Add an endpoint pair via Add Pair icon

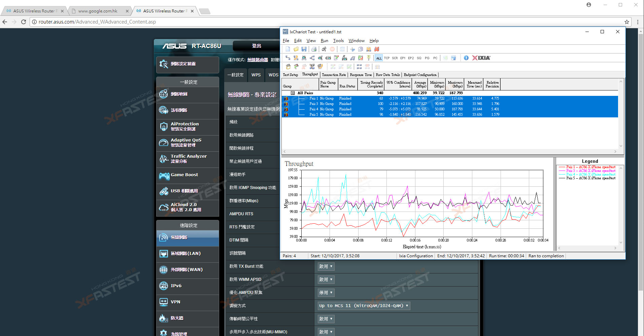coord(288,58)
